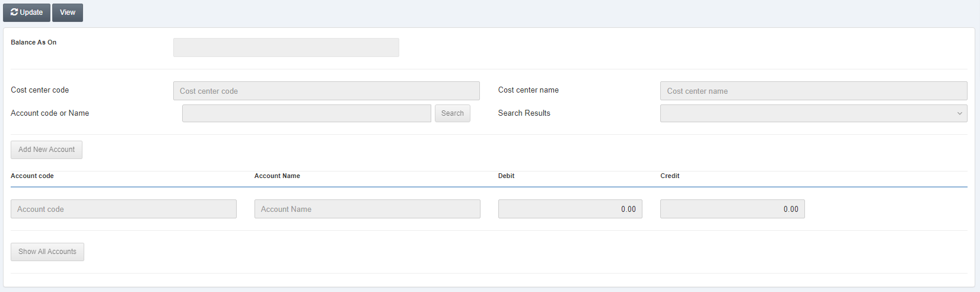Click Add New Account button
The image size is (980, 292).
[46, 150]
